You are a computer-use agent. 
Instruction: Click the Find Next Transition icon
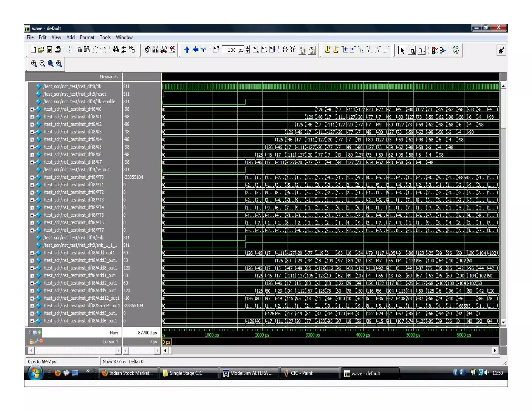[353, 50]
